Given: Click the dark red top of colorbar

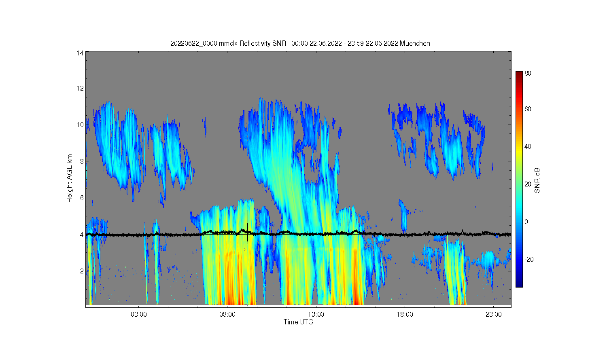Looking at the screenshot, I should click(519, 74).
